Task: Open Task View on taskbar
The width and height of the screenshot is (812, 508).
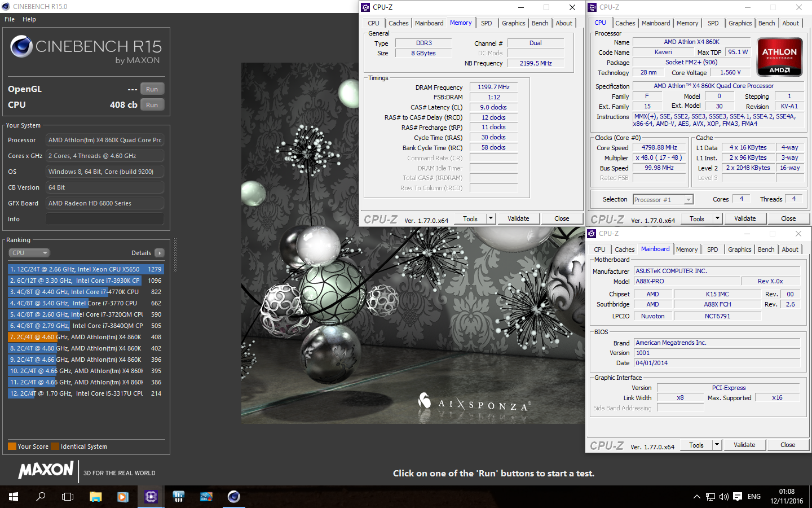Action: pos(68,497)
